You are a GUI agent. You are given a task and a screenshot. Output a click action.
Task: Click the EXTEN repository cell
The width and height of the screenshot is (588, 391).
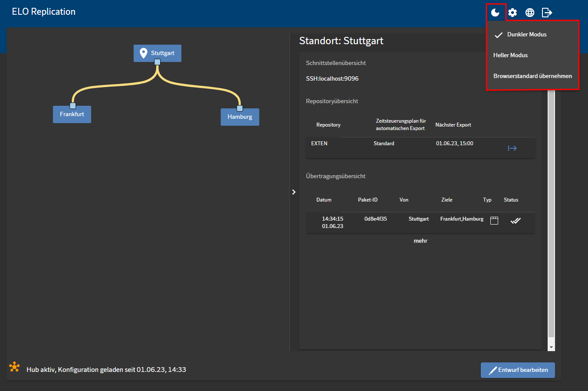pyautogui.click(x=319, y=143)
